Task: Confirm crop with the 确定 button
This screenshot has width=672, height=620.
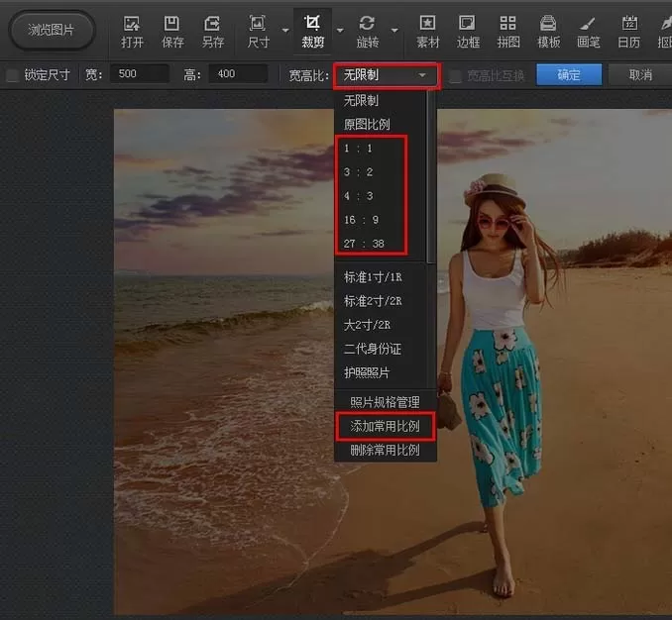Action: [569, 75]
